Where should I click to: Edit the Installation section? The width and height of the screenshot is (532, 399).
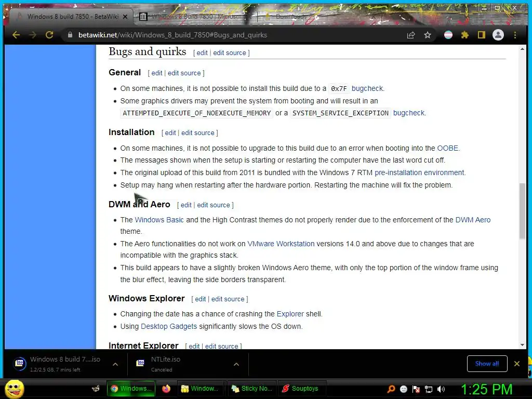[170, 132]
